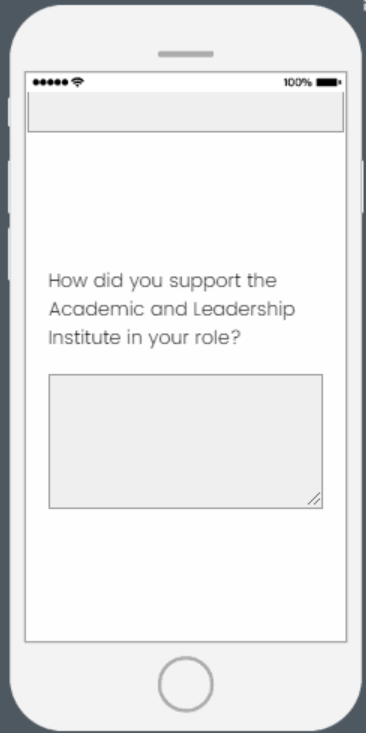Tap the 100% battery percentage label
This screenshot has width=366, height=733.
pyautogui.click(x=298, y=83)
